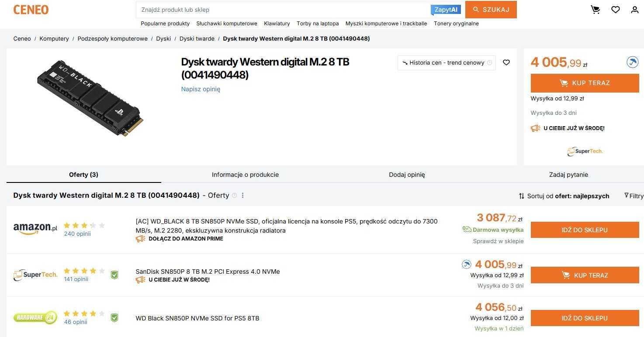
Task: Click the SuperTech seller logo in price box
Action: click(585, 151)
